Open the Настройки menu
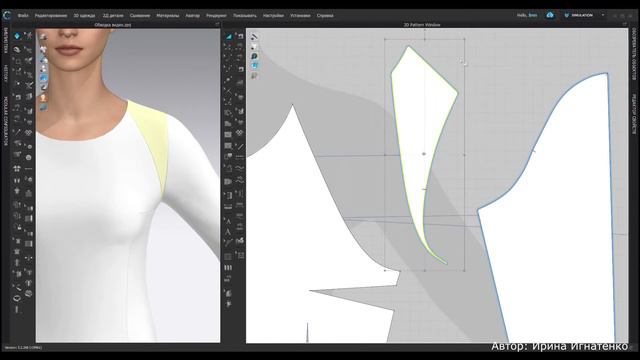The height and width of the screenshot is (360, 640). [273, 16]
